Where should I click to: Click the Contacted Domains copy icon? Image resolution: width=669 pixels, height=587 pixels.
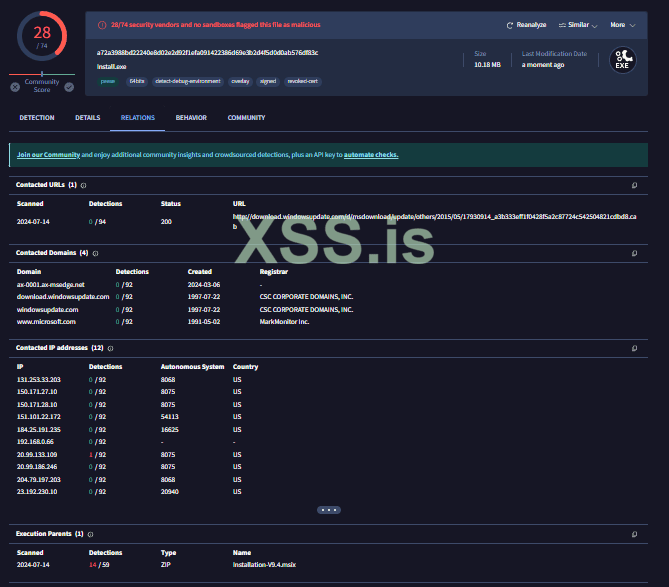point(634,253)
